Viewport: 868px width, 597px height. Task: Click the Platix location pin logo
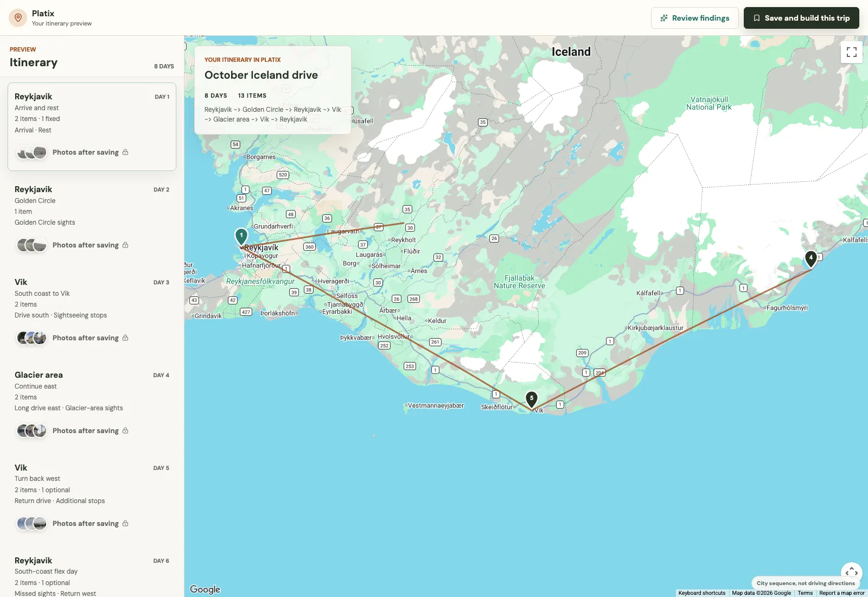18,18
